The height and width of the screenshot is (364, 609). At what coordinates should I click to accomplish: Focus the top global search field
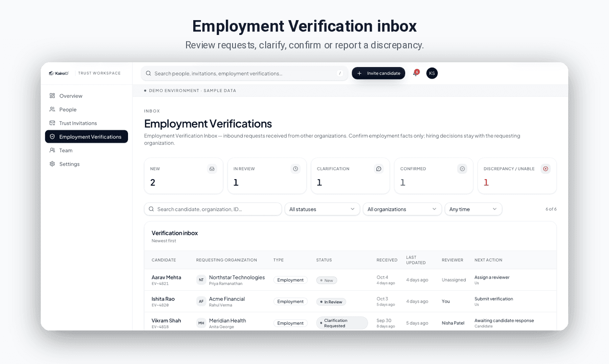tap(245, 73)
